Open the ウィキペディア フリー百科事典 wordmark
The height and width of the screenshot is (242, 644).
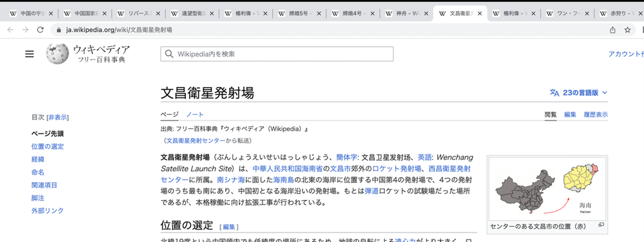101,54
